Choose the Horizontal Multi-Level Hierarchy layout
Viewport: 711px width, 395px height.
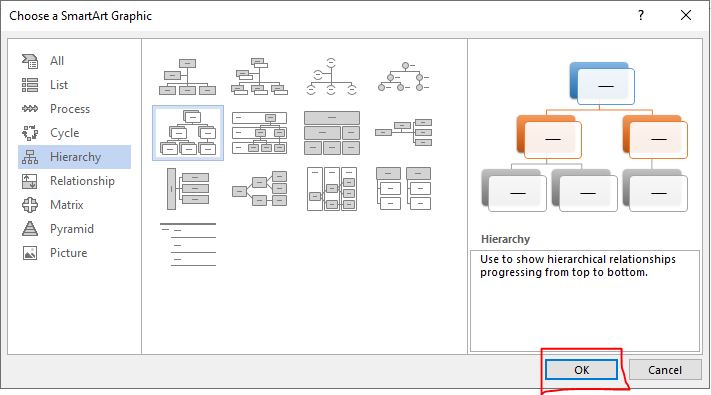click(188, 189)
